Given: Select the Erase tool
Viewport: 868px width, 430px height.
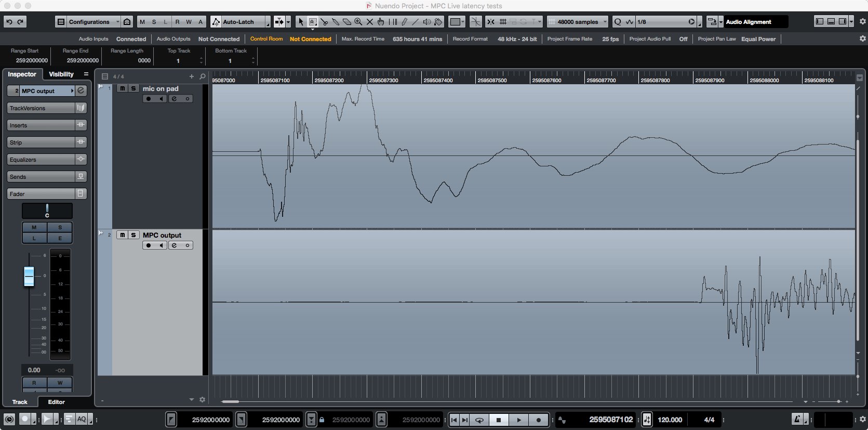Looking at the screenshot, I should [x=347, y=22].
